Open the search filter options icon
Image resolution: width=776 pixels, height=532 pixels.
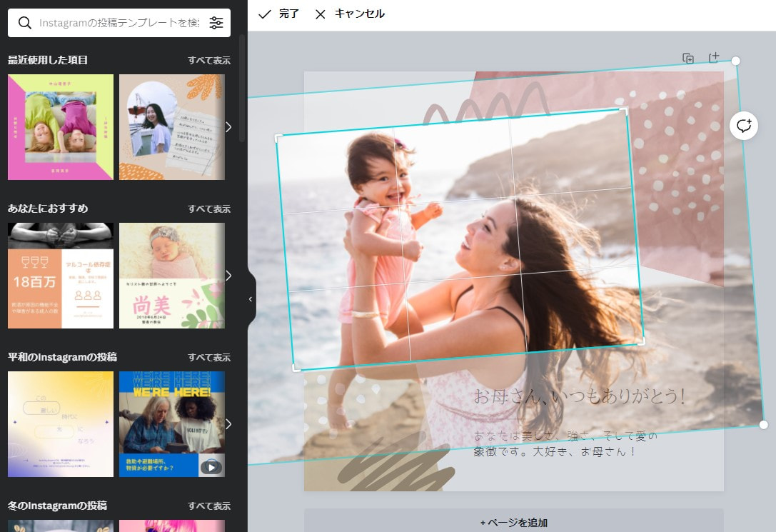(216, 23)
